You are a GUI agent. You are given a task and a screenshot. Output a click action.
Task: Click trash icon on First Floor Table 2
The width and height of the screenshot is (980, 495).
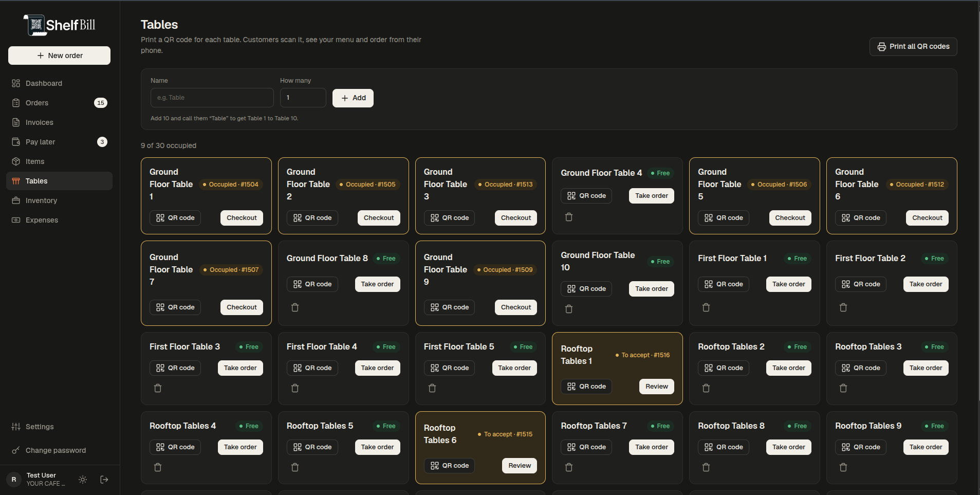pos(843,307)
